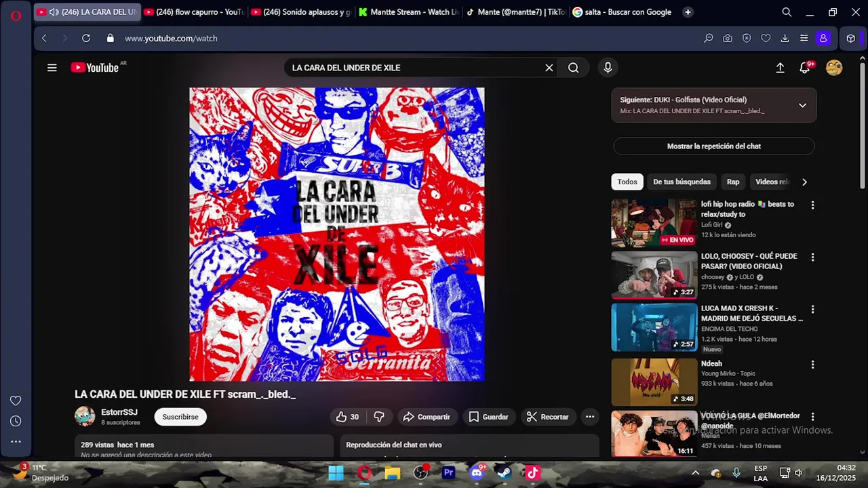Open the YouTube account avatar menu
The image size is (868, 488).
(834, 68)
